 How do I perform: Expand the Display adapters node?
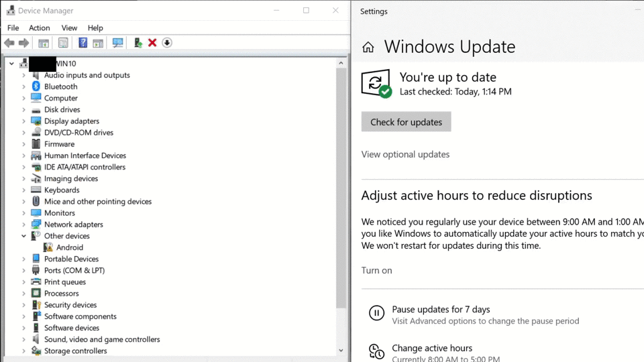[23, 121]
